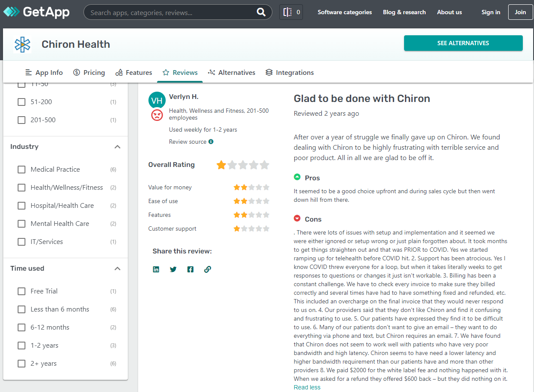This screenshot has height=392, width=534.
Task: Click the VH reviewer avatar
Action: tap(157, 100)
